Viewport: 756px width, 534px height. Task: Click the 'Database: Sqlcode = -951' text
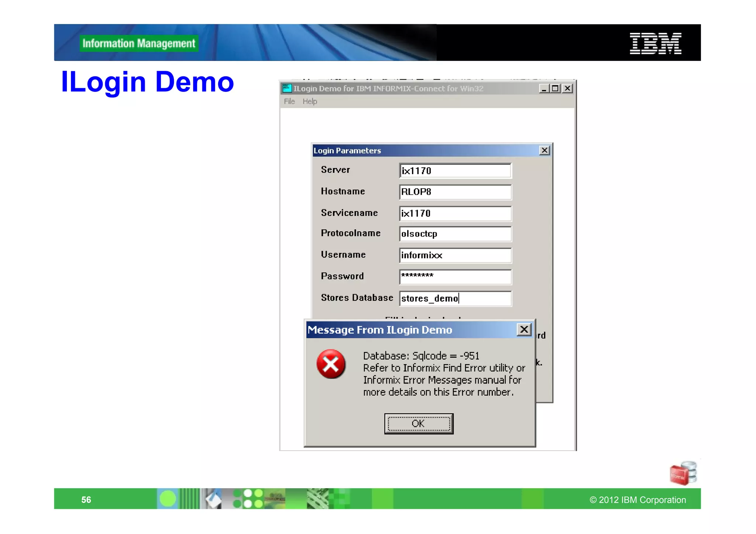[421, 356]
